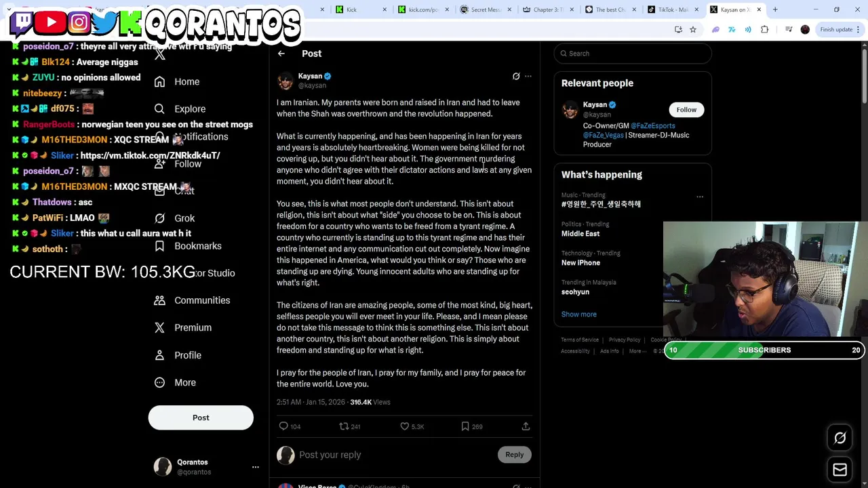Open Profile in the sidebar
Screen dimensions: 868x488
click(177, 355)
